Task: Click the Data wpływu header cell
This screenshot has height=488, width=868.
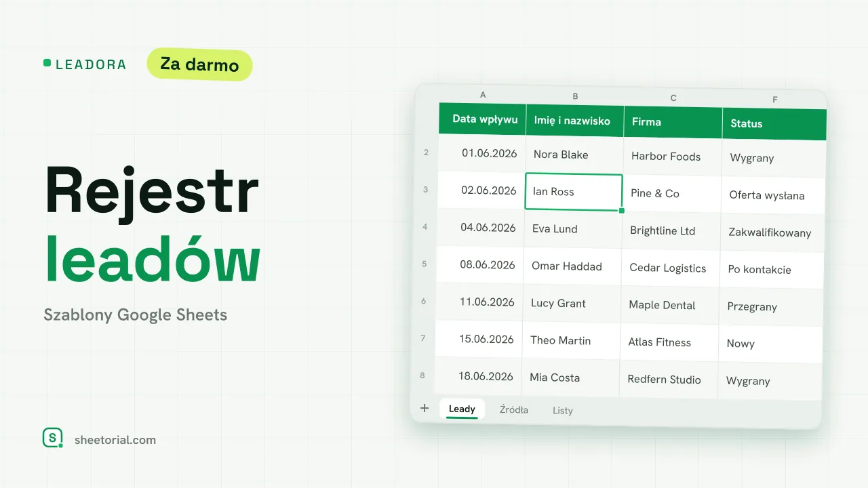Action: [x=482, y=119]
